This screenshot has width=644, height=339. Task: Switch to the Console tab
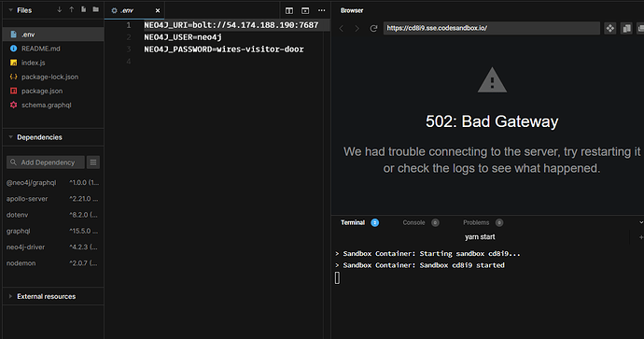[x=413, y=222]
